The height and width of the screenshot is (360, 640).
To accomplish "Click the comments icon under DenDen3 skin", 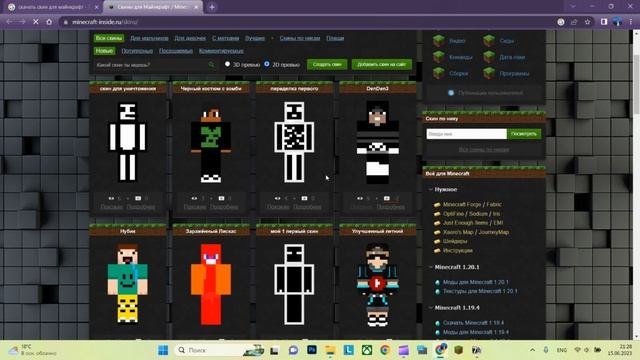I will [387, 198].
